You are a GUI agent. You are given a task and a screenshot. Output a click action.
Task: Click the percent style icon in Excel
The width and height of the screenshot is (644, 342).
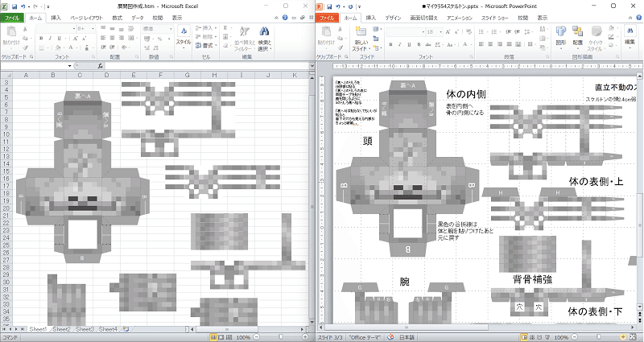click(x=159, y=39)
